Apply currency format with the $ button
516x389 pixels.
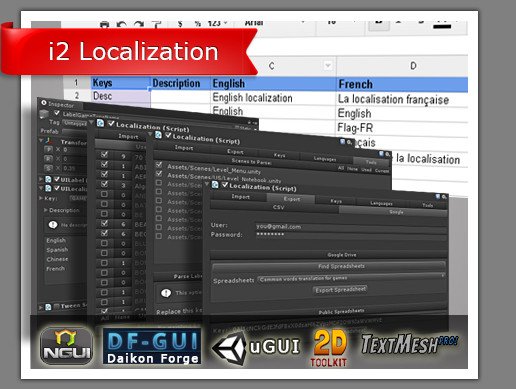(180, 24)
